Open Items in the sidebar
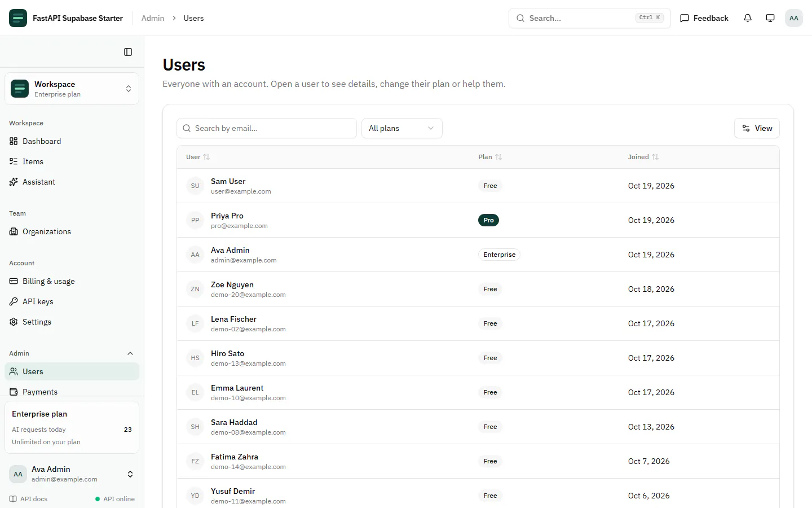The image size is (812, 508). pos(72,161)
